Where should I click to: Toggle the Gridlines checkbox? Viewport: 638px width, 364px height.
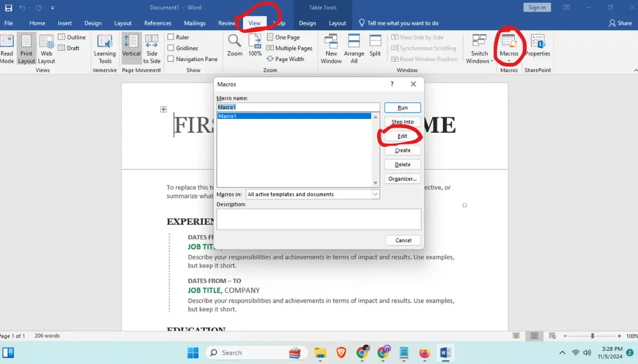pyautogui.click(x=171, y=48)
